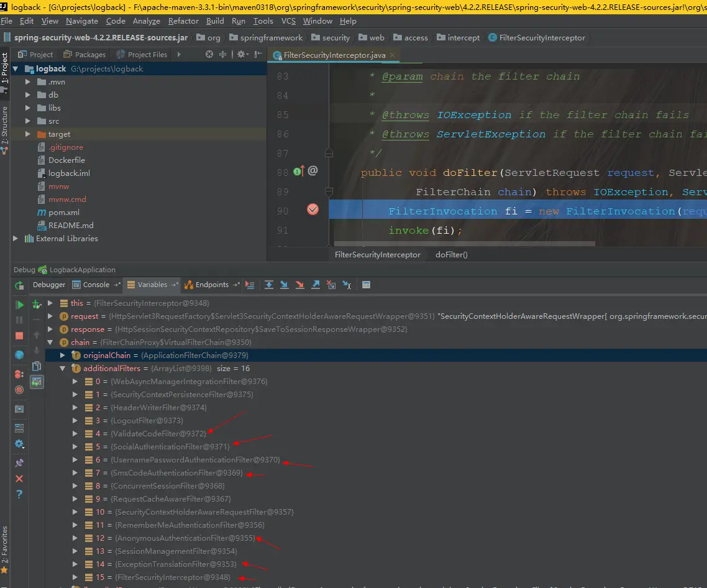This screenshot has width=707, height=588.
Task: Switch to the Console debug tab
Action: 96,285
